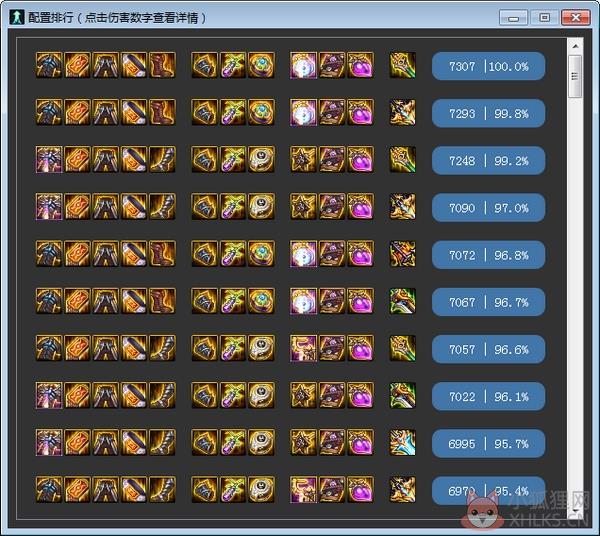Click the scrollbar up arrow
Viewport: 600px width, 536px height.
575,46
